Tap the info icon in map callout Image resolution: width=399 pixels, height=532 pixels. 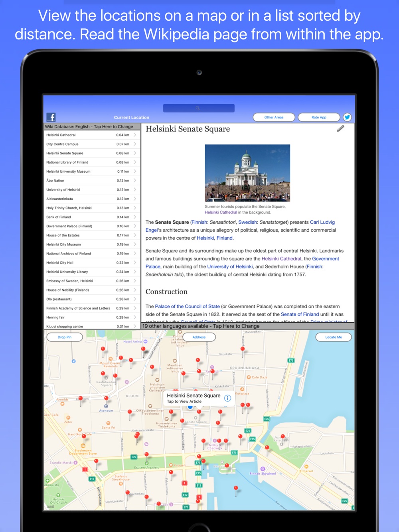pos(227,398)
